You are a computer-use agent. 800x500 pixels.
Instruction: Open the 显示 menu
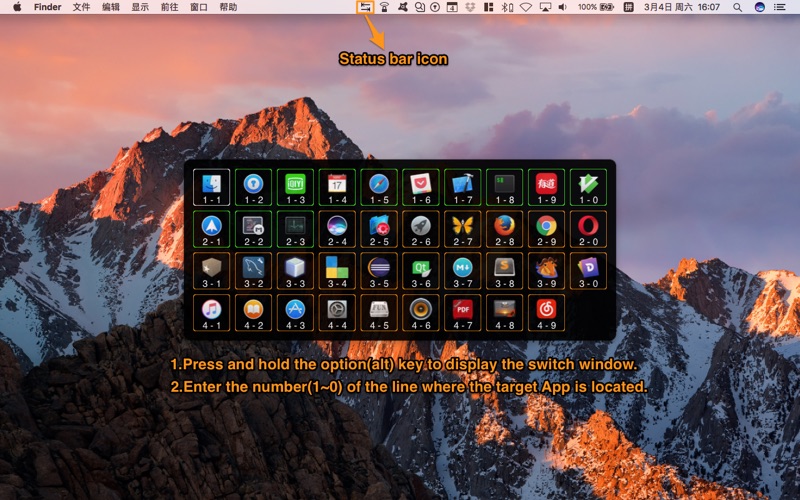pos(140,7)
